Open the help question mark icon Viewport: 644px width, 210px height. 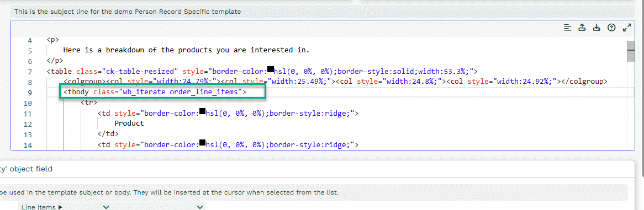click(611, 28)
